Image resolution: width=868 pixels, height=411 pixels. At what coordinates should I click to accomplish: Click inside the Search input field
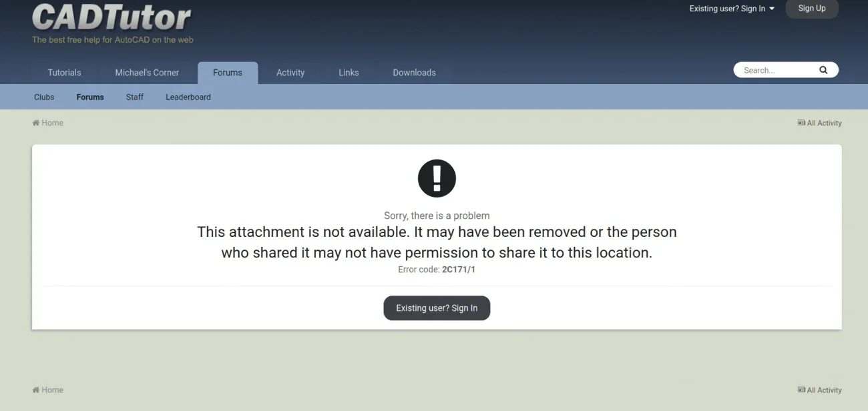point(775,70)
